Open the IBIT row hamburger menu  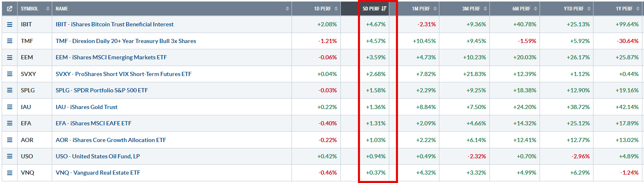point(9,24)
